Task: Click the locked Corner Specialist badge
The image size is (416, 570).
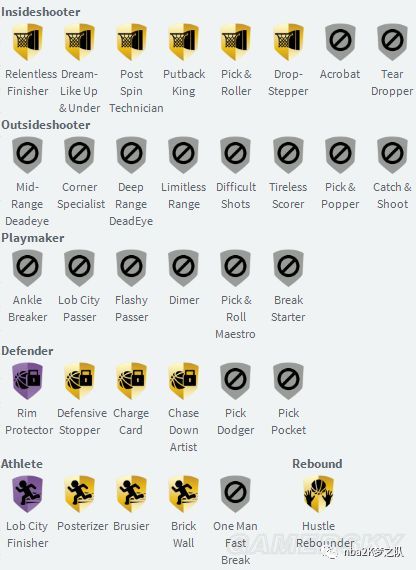Action: (x=80, y=155)
